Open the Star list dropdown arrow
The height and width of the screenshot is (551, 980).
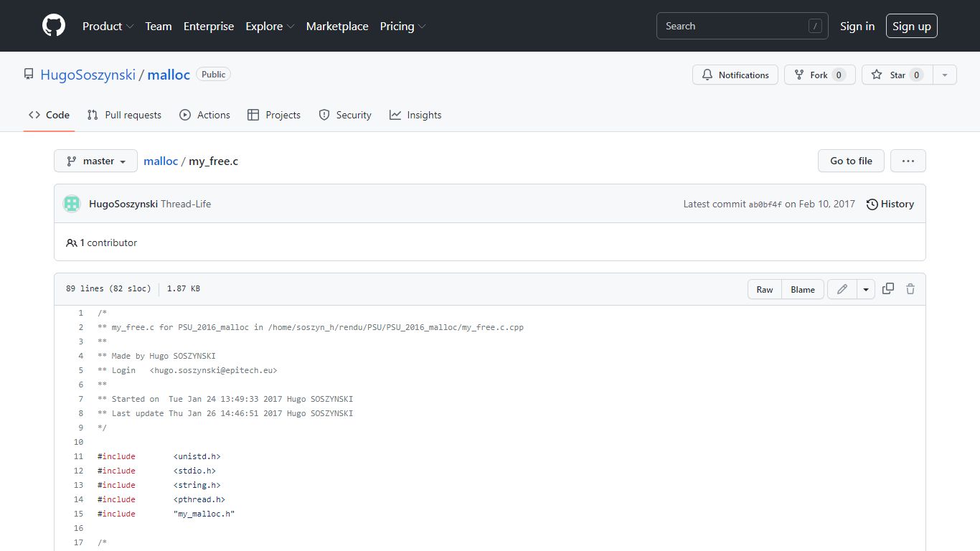(945, 75)
